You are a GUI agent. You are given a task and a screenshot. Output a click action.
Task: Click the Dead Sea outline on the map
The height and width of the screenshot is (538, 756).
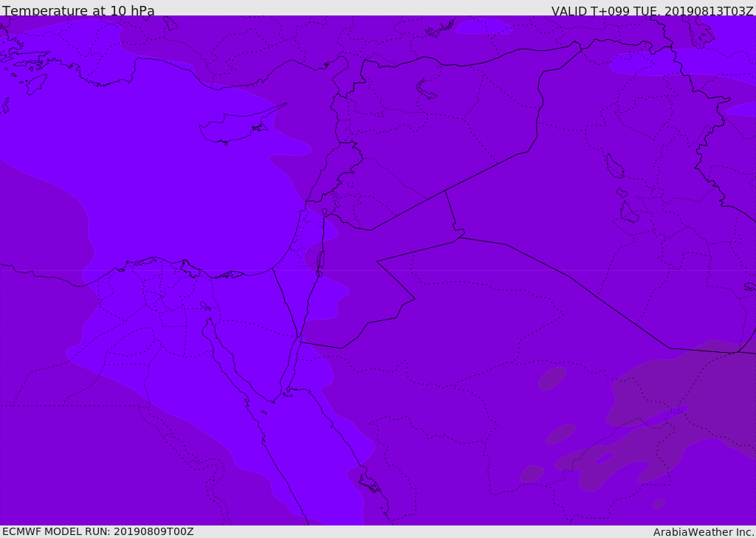point(320,262)
